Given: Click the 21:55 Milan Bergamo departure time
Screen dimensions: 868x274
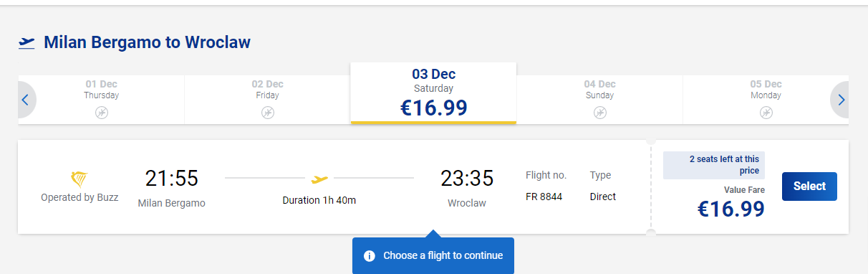Looking at the screenshot, I should (172, 178).
